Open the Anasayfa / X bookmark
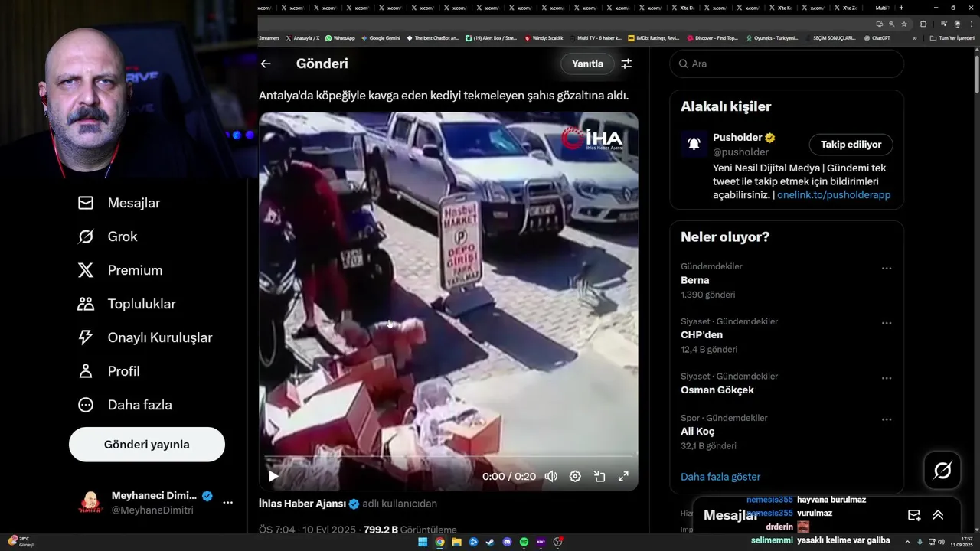The width and height of the screenshot is (980, 551). coord(302,37)
